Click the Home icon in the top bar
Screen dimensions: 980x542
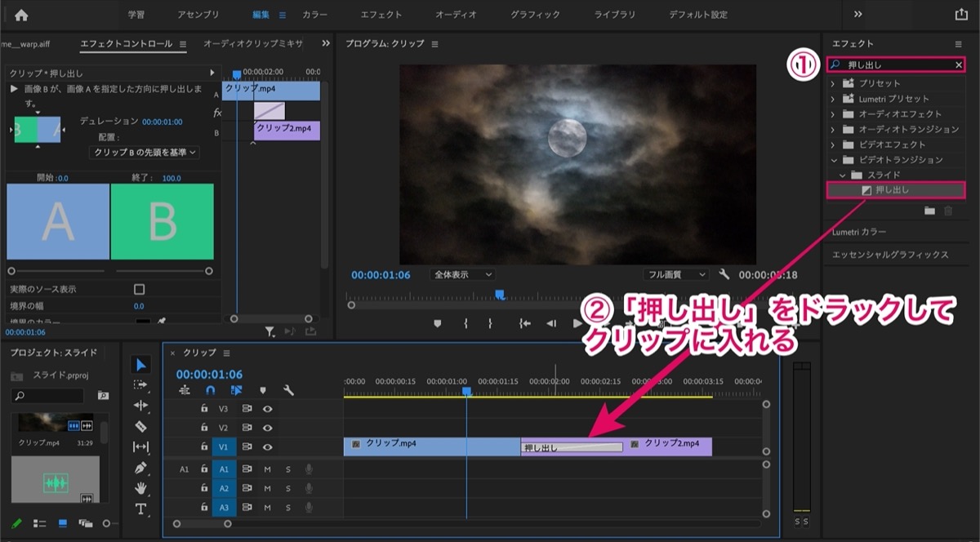point(21,15)
